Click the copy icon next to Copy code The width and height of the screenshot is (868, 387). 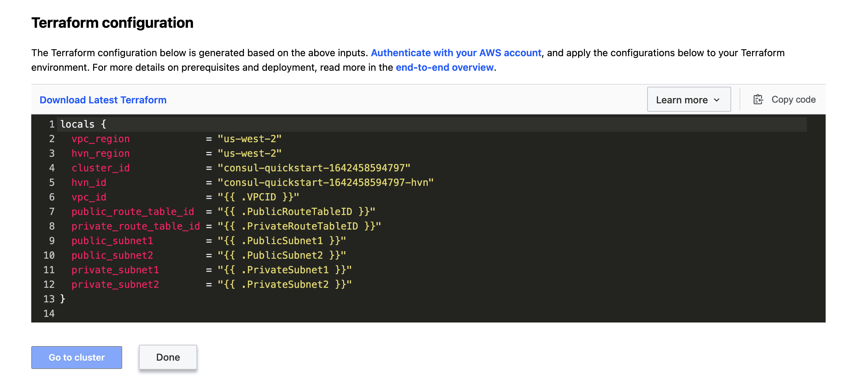[758, 100]
